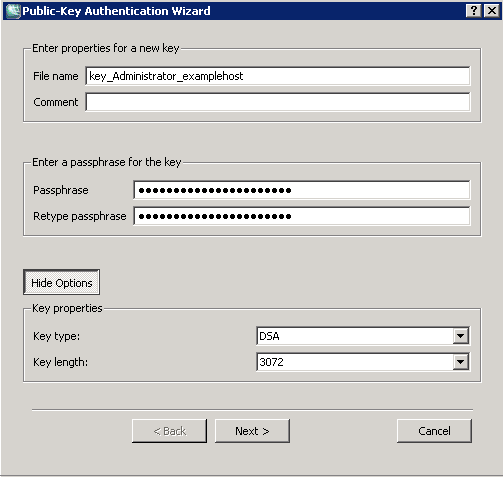Click the Cancel button
Viewport: 503px width, 477px height.
point(434,431)
